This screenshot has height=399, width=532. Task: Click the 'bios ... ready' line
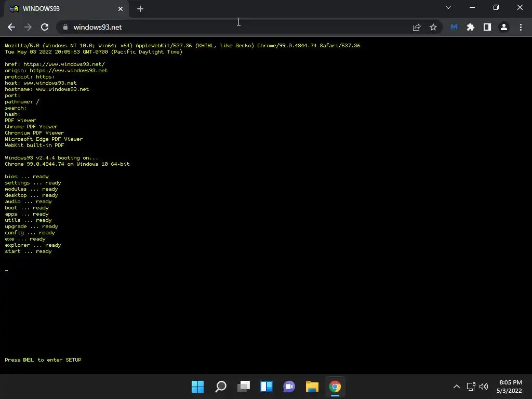click(27, 177)
